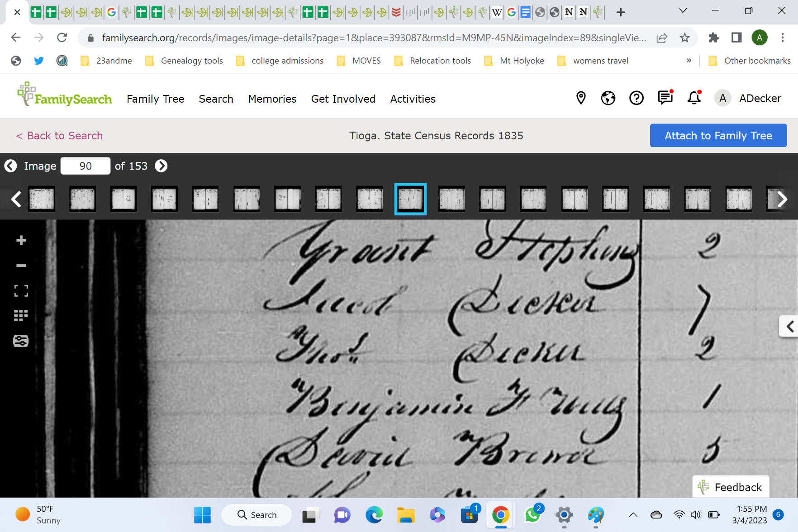Viewport: 798px width, 532px height.
Task: Open the location pin icon
Action: 581,98
